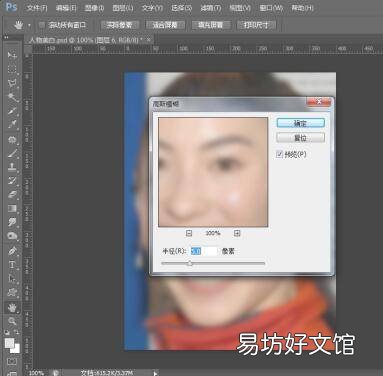Zoom out the Gaussian Blur preview

pyautogui.click(x=189, y=233)
